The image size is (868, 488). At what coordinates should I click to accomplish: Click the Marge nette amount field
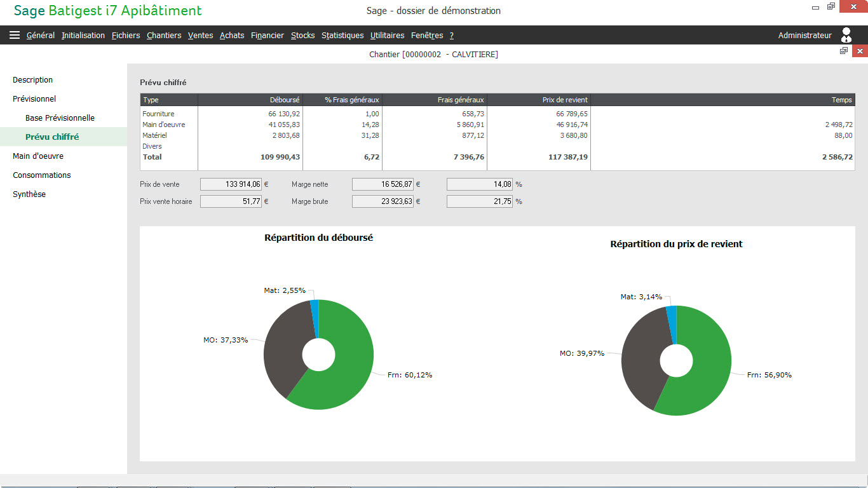coord(383,184)
